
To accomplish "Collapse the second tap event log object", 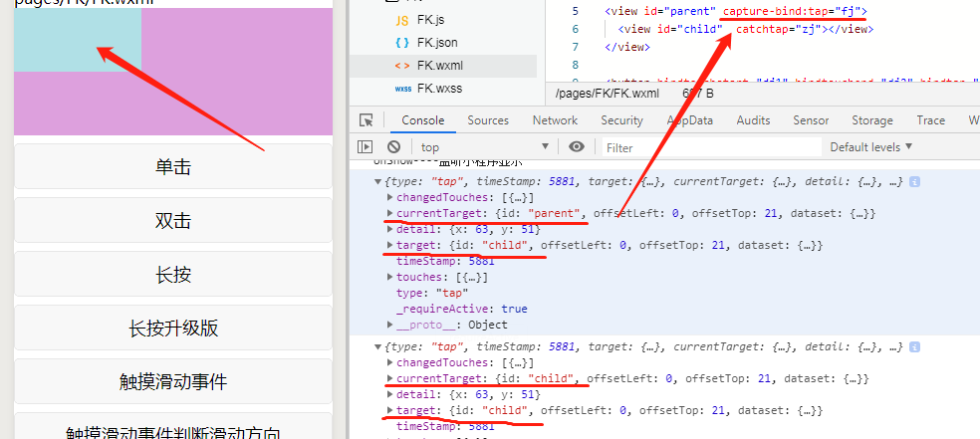I will [377, 346].
